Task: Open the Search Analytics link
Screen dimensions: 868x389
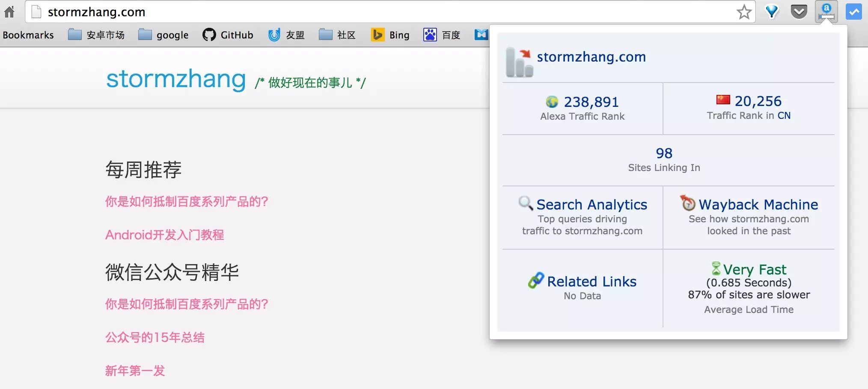Action: click(x=592, y=205)
